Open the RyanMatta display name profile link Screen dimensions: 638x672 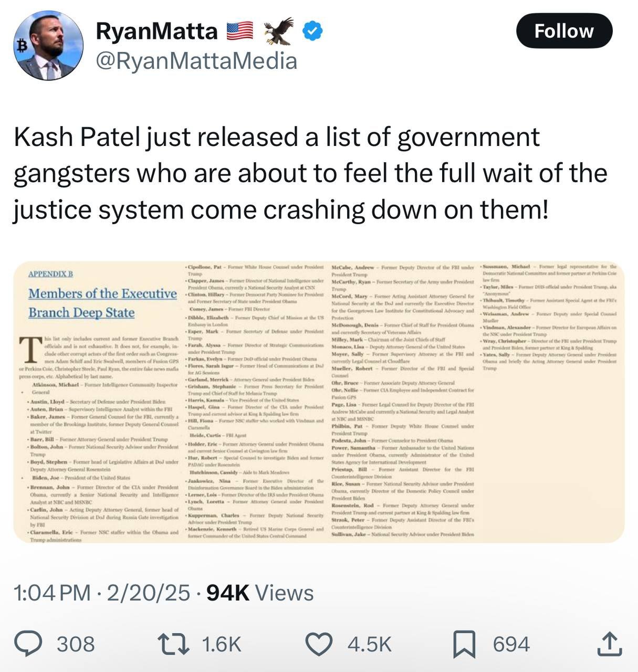(156, 31)
